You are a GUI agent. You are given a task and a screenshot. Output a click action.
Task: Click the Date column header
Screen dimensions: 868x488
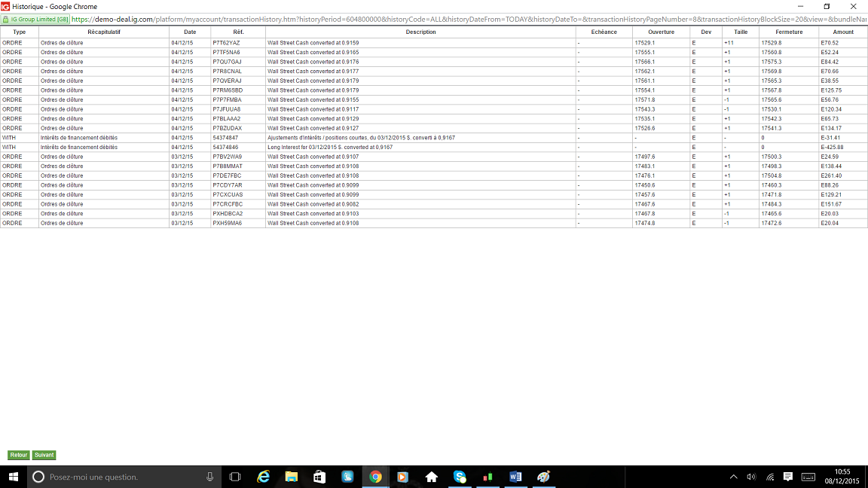pyautogui.click(x=190, y=32)
